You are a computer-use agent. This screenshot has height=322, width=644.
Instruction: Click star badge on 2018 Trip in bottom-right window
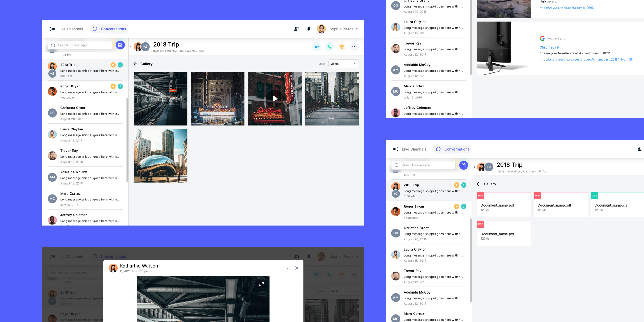pyautogui.click(x=457, y=185)
